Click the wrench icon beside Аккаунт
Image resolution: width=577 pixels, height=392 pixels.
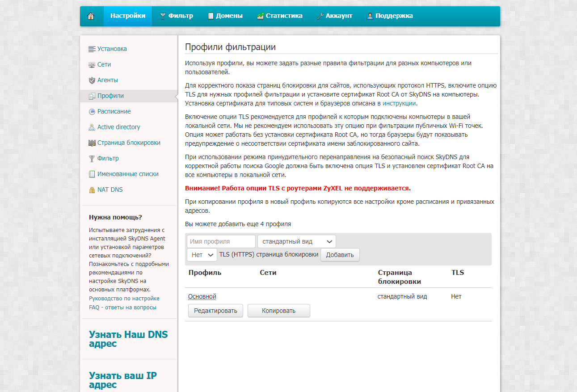click(320, 16)
